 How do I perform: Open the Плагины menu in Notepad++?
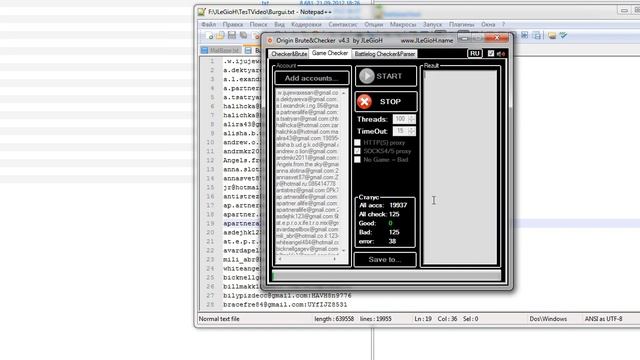[x=462, y=24]
